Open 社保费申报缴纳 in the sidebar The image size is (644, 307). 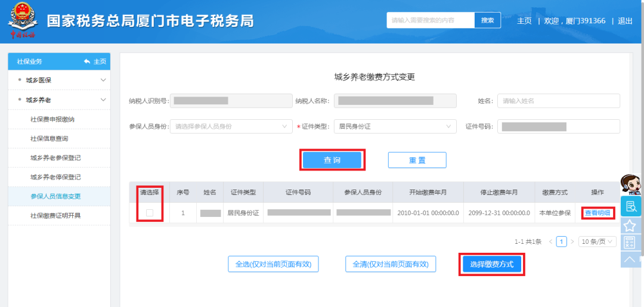tap(52, 119)
